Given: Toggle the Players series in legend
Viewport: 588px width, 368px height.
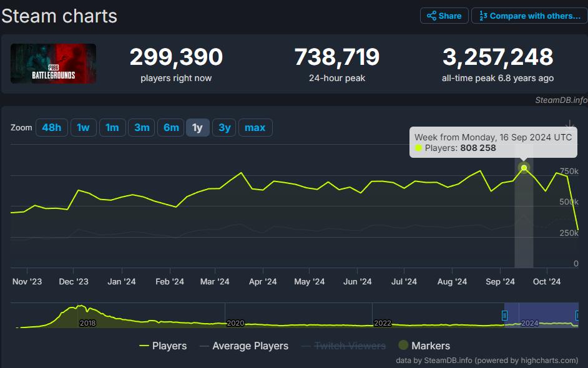Looking at the screenshot, I should [163, 346].
